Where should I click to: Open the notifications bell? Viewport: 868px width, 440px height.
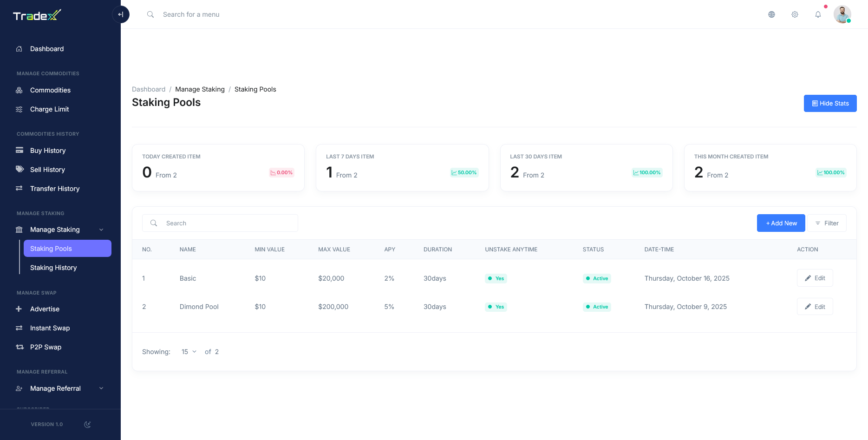pyautogui.click(x=818, y=14)
